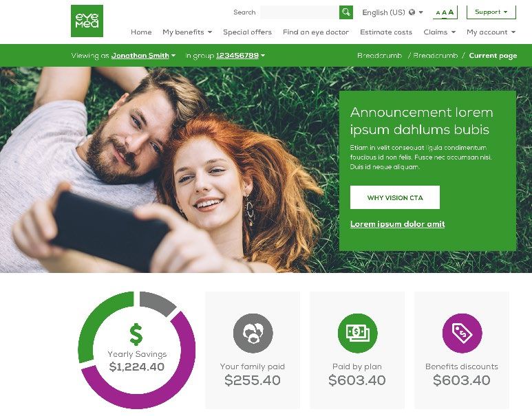The width and height of the screenshot is (532, 416).
Task: Click the globe language icon
Action: click(412, 12)
